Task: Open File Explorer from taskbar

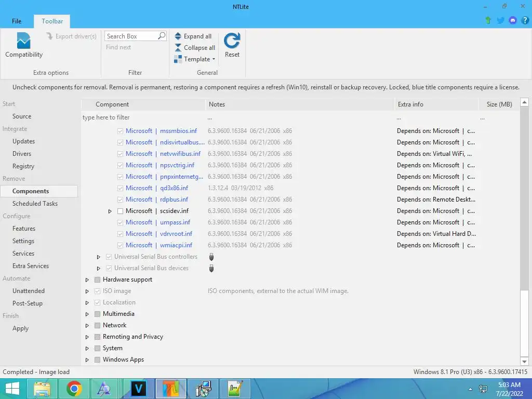Action: tap(42, 389)
